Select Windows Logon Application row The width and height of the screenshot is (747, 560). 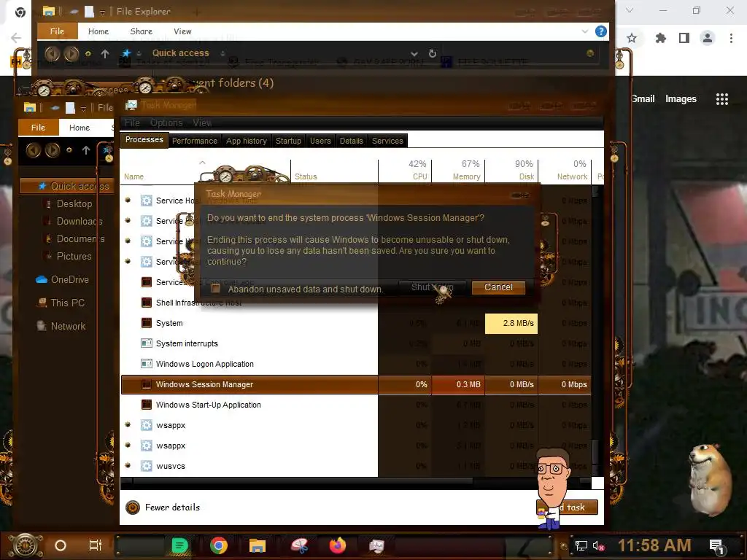pos(356,365)
